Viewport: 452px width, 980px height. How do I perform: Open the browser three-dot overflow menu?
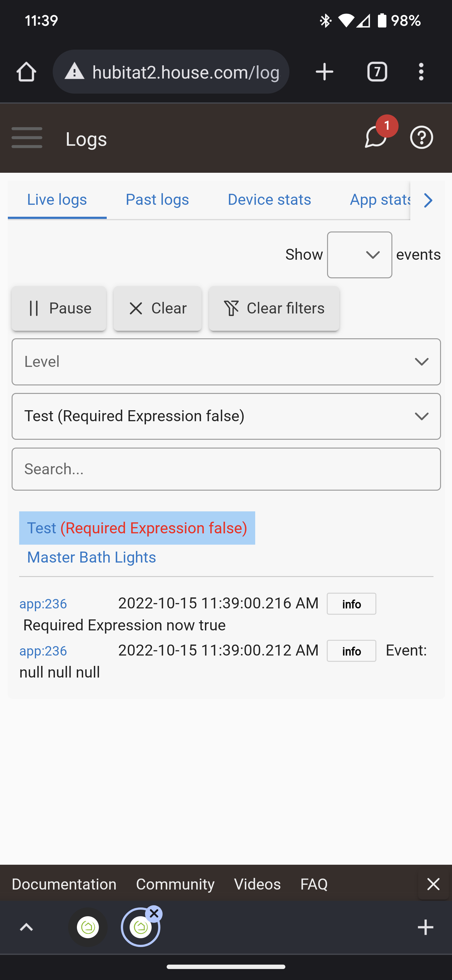pyautogui.click(x=421, y=72)
